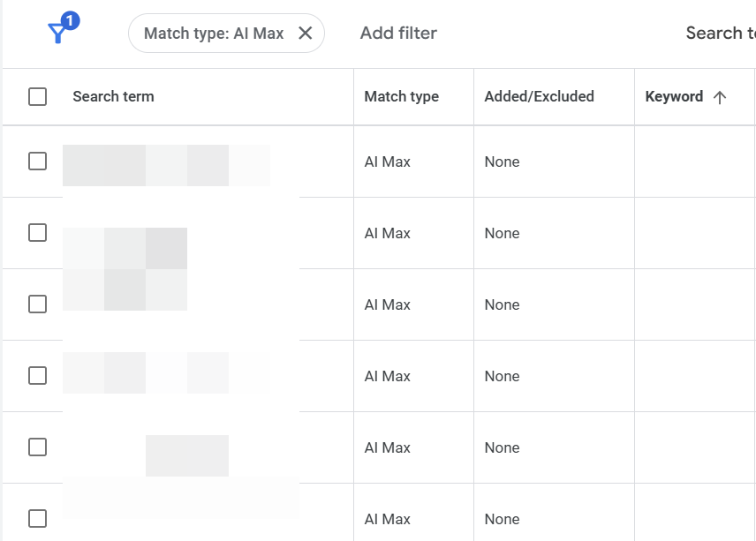Check the first search term row checkbox
This screenshot has width=756, height=541.
(x=37, y=162)
